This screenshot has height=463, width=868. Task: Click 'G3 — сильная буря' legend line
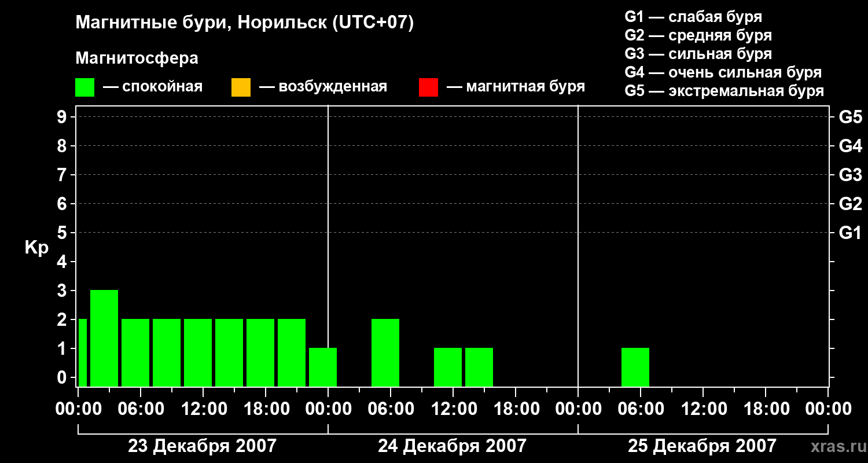pyautogui.click(x=698, y=54)
